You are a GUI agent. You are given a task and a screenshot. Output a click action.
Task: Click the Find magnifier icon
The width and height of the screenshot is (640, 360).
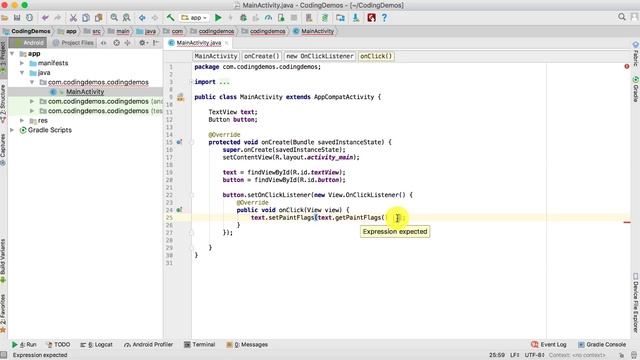[114, 18]
